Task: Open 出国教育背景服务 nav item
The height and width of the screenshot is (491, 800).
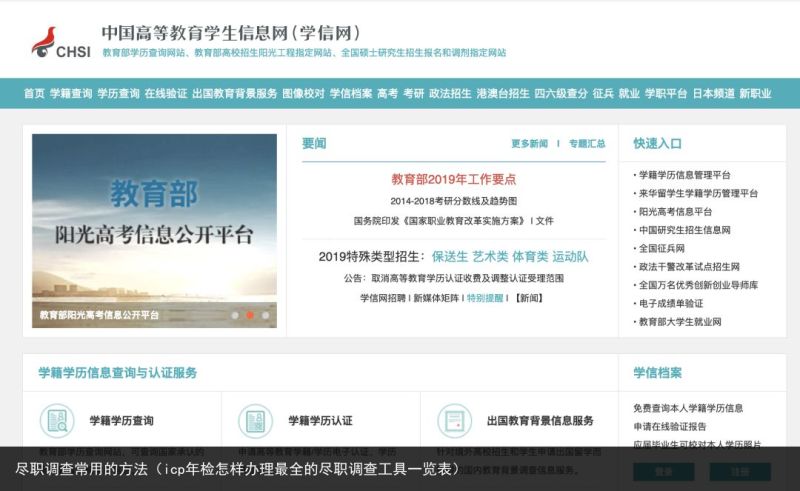Action: (x=235, y=93)
